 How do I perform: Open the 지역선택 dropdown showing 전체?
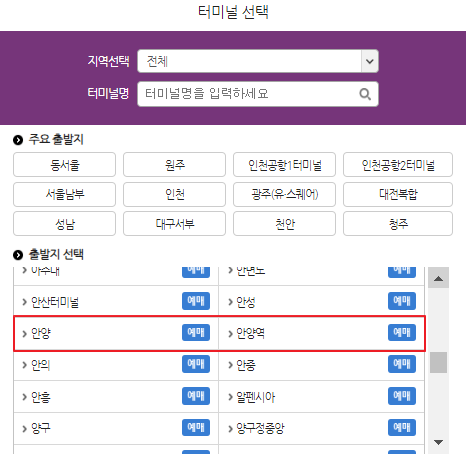[258, 61]
